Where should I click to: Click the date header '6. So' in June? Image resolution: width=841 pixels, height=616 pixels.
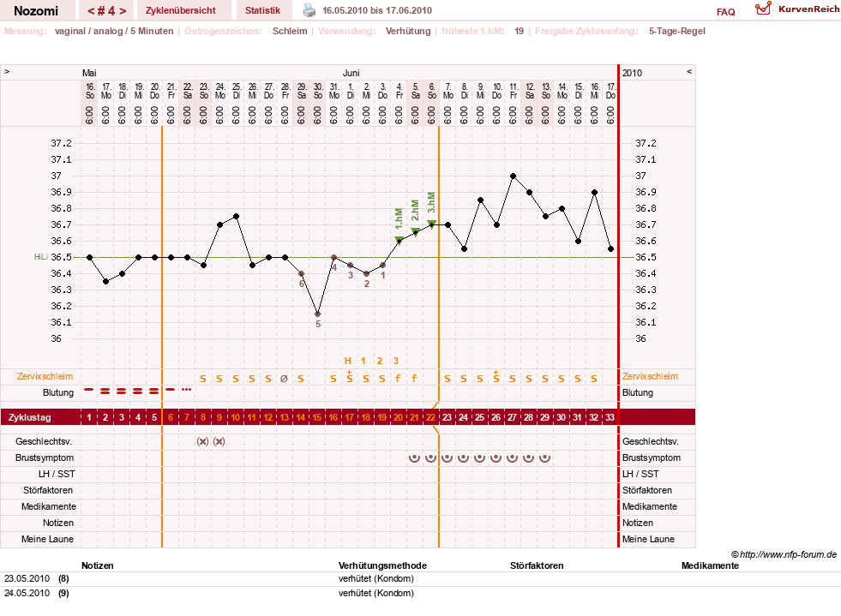pos(431,91)
